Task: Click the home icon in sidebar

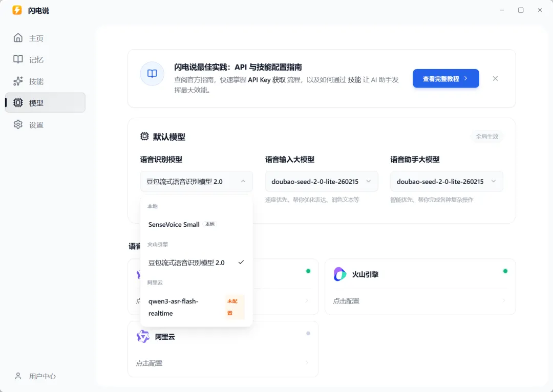Action: tap(18, 38)
